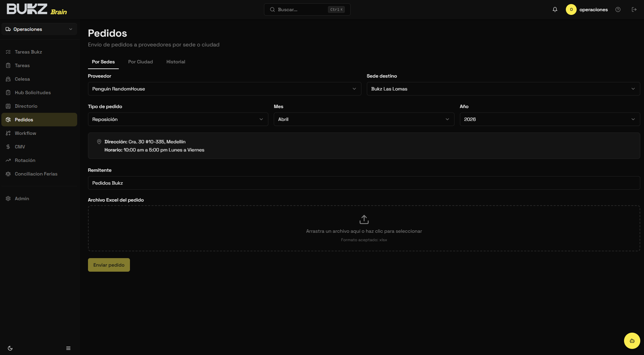This screenshot has width=644, height=355.
Task: Go to the CMV section
Action: tap(39, 147)
